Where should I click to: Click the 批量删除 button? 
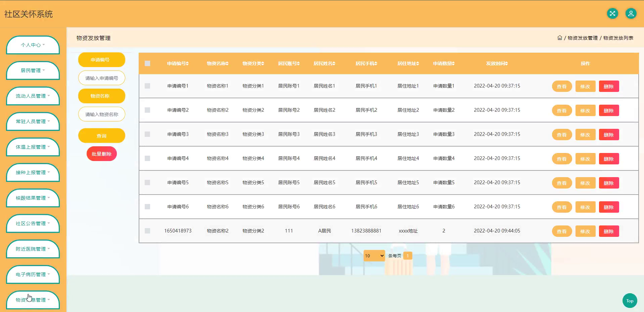click(102, 154)
